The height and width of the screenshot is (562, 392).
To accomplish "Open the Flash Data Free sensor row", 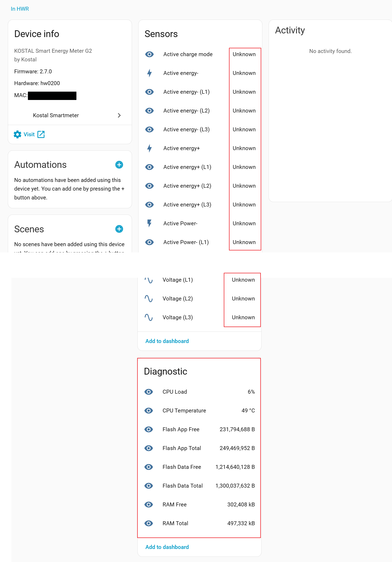I will click(x=182, y=467).
